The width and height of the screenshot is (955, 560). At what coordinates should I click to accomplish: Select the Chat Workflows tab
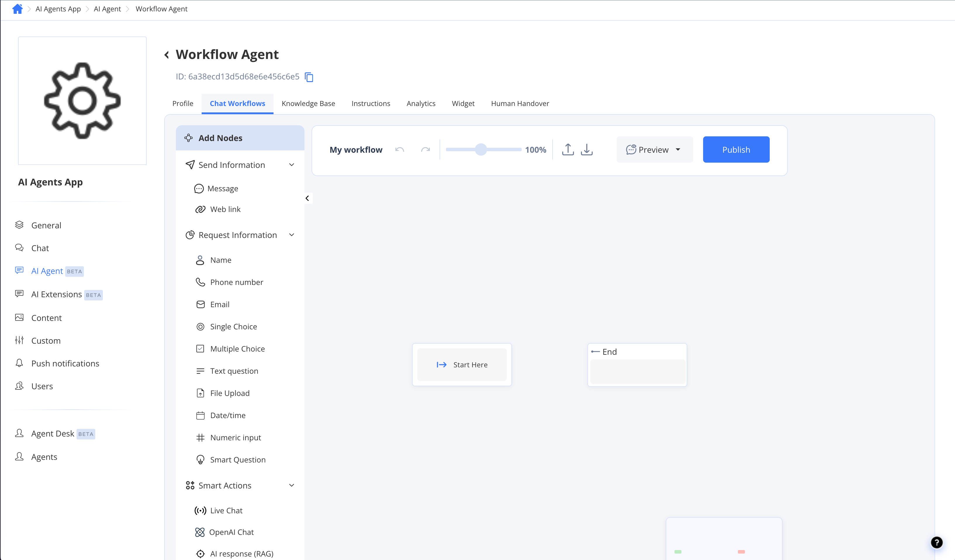238,103
